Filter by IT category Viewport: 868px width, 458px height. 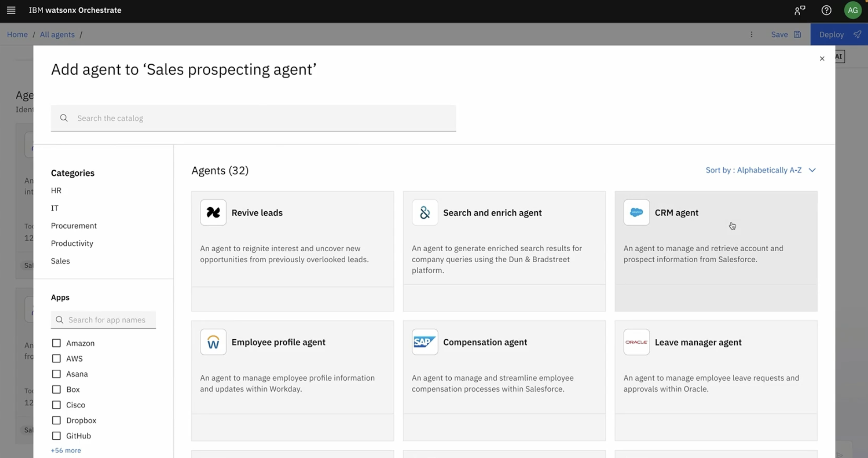(55, 208)
